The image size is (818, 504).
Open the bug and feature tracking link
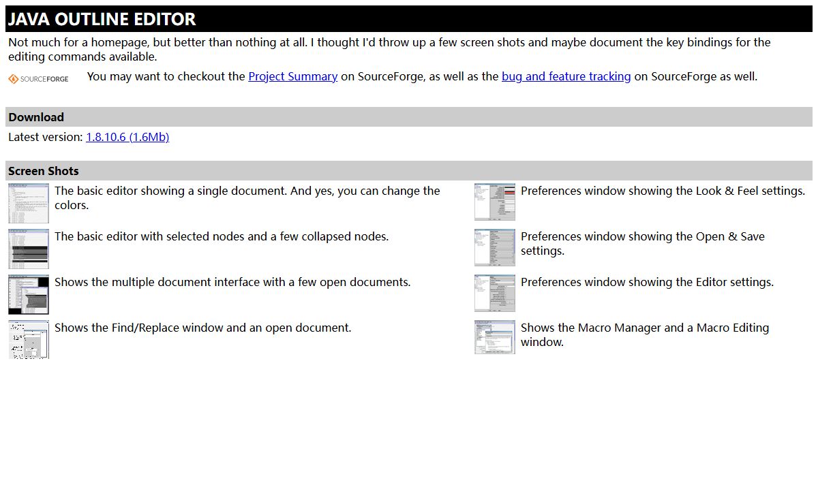[566, 76]
